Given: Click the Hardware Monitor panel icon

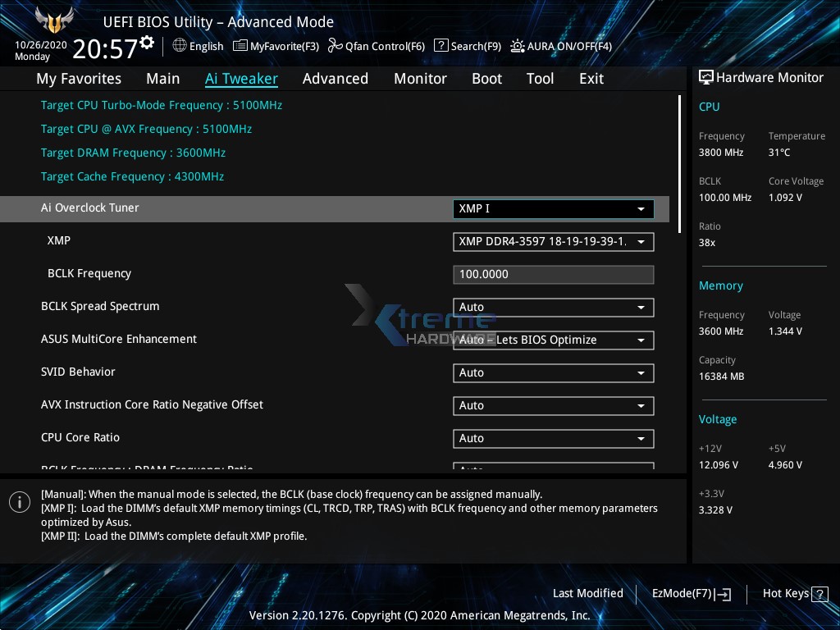Looking at the screenshot, I should pos(706,77).
